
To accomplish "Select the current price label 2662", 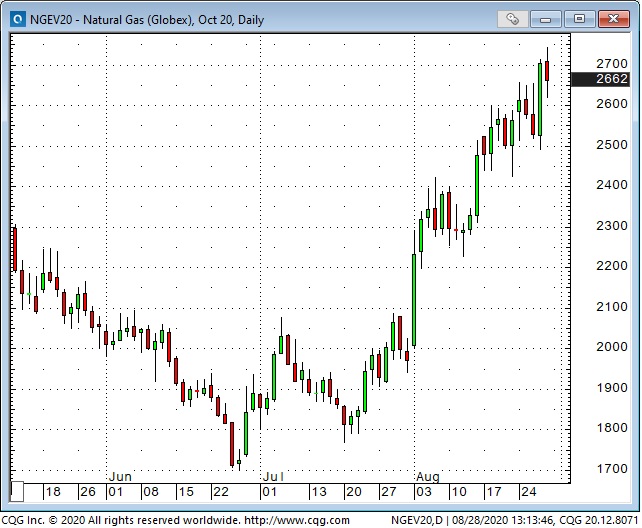I will [x=600, y=79].
